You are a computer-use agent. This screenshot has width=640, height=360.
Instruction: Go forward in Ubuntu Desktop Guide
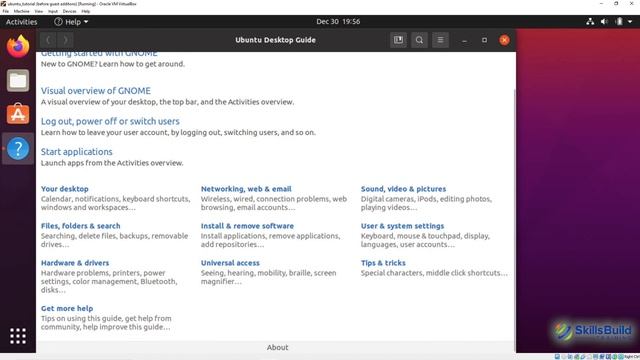point(65,40)
